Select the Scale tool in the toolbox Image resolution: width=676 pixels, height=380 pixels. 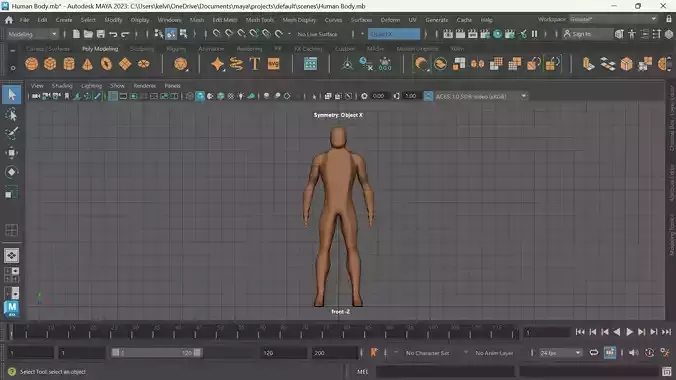click(x=12, y=192)
